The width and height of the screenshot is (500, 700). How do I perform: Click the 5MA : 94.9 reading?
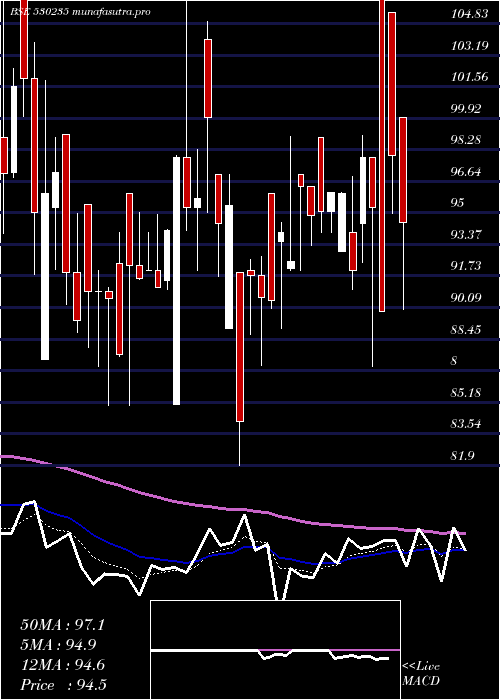[x=58, y=645]
